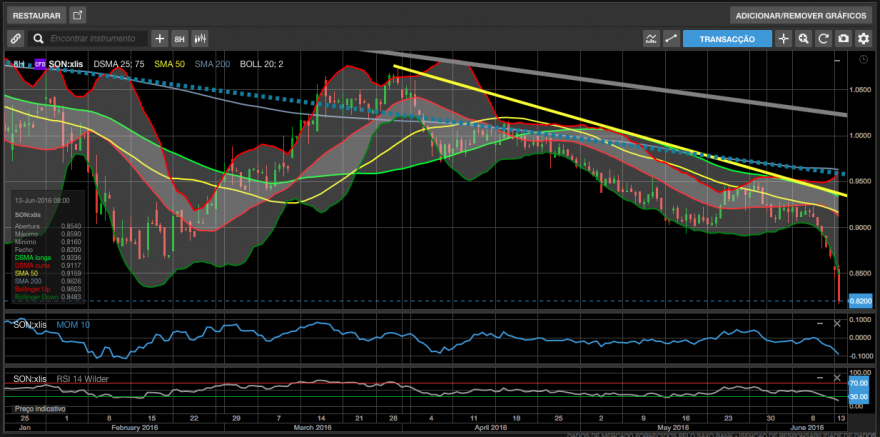Collapse the RSI 14 Wilder panel
The image size is (880, 437).
(820, 378)
